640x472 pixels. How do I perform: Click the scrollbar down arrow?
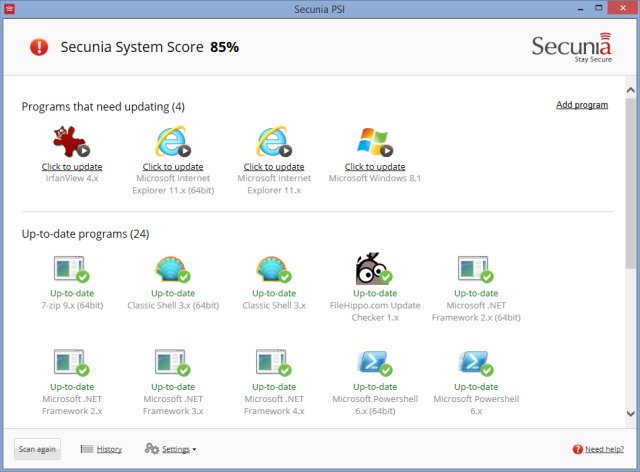(631, 412)
